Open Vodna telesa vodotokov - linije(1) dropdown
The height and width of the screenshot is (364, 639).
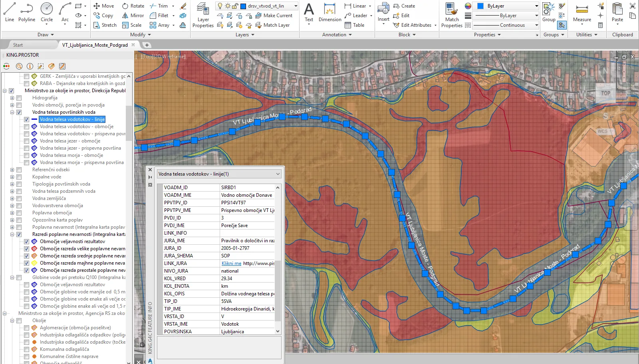click(278, 174)
